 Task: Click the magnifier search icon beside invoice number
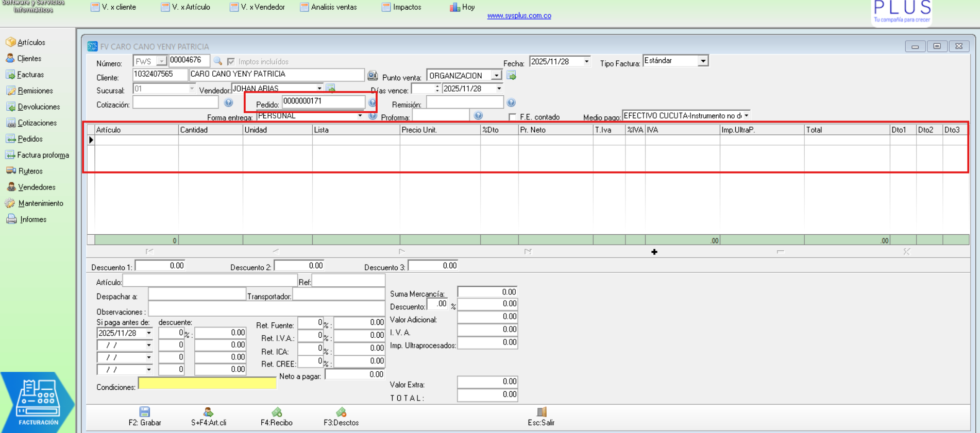click(x=218, y=61)
